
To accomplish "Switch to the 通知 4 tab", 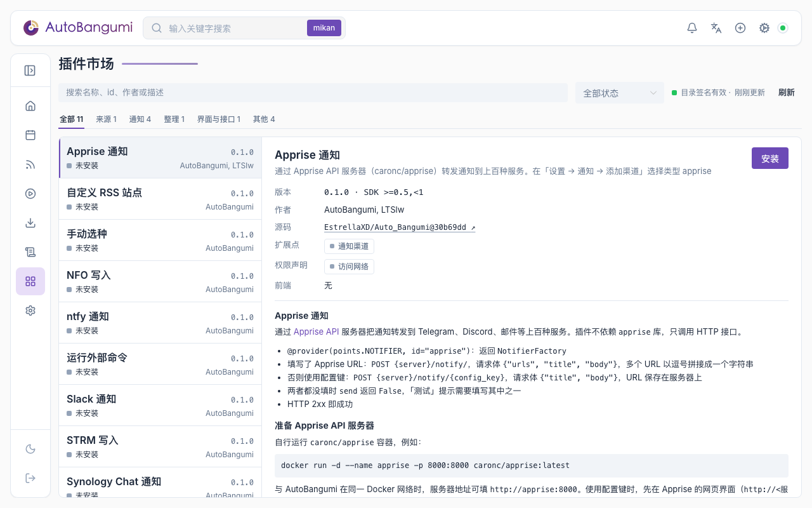I will click(140, 119).
